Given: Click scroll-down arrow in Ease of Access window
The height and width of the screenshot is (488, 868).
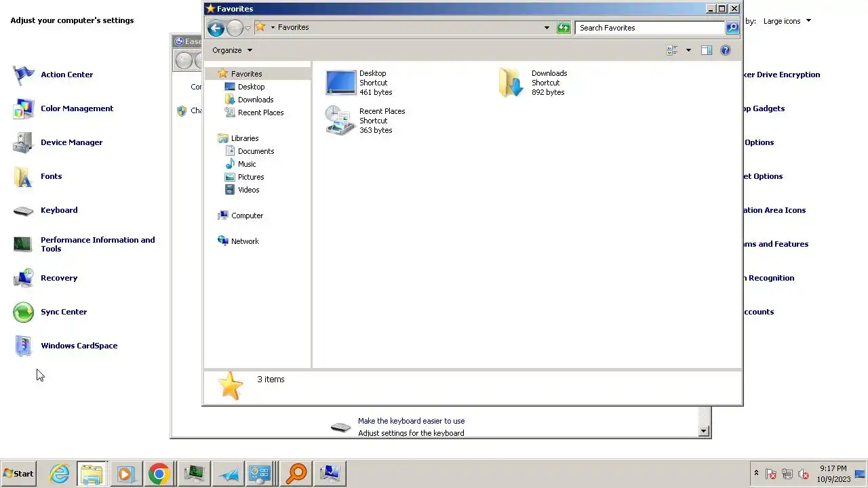Looking at the screenshot, I should 703,431.
